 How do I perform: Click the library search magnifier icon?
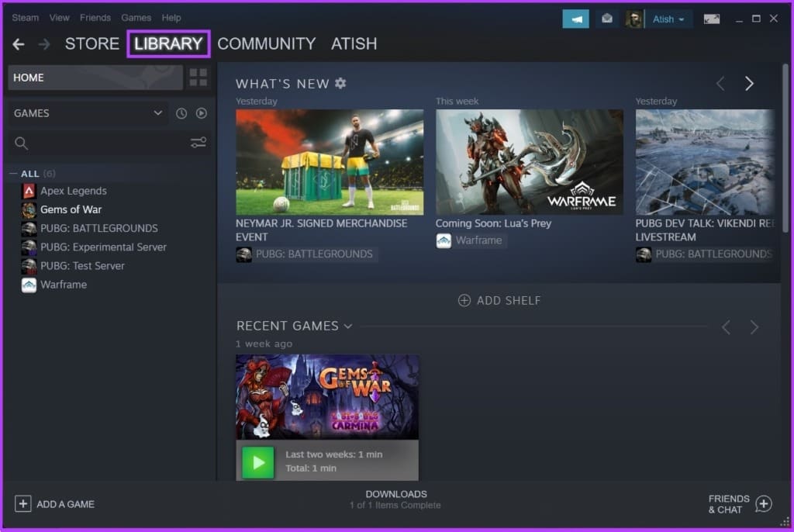[x=21, y=143]
